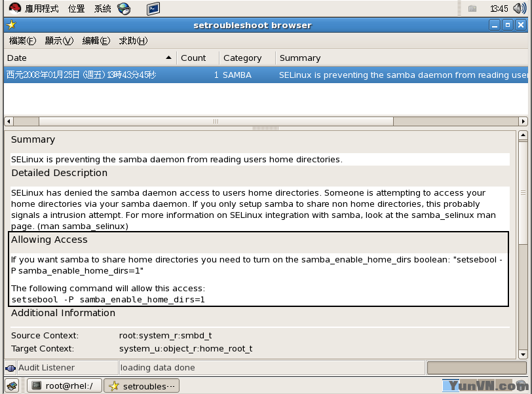Image resolution: width=532 pixels, height=394 pixels.
Task: Open the 系統 system menu
Action: click(102, 9)
